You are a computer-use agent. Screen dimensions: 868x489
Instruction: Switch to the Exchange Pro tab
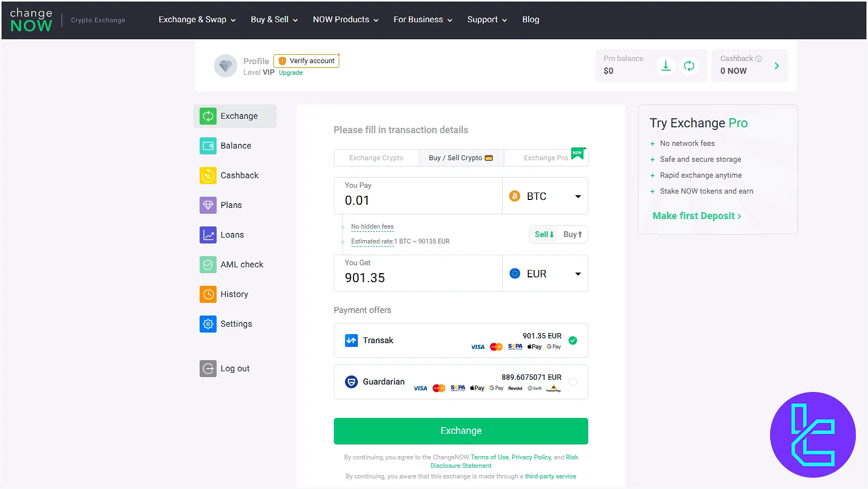pyautogui.click(x=546, y=158)
